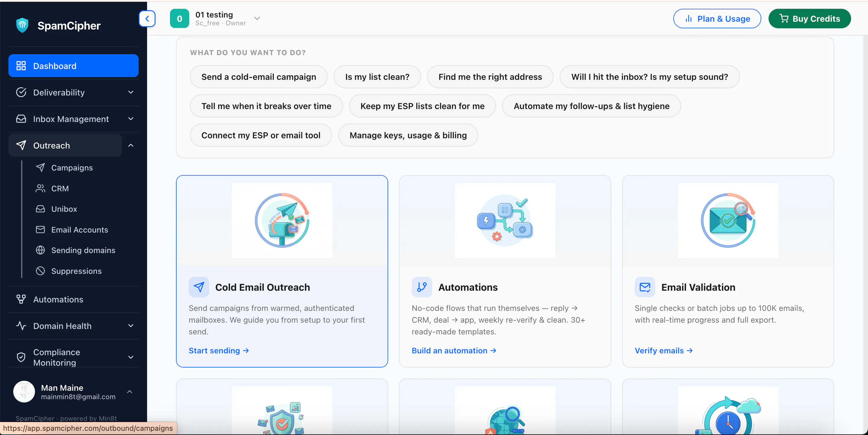Open the Dashboard menu item

(74, 66)
